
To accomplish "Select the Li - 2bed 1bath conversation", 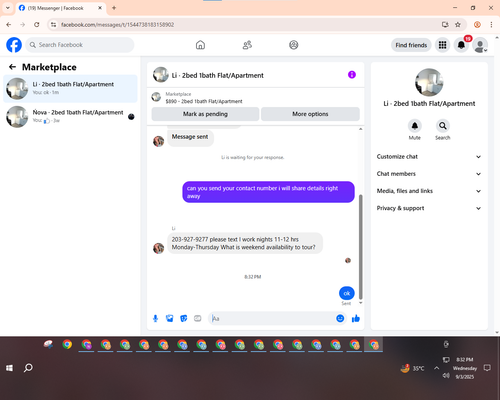I will tap(70, 89).
